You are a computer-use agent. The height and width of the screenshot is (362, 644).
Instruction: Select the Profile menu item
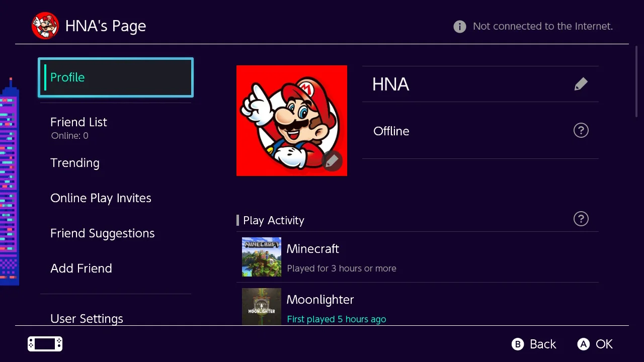click(x=116, y=77)
